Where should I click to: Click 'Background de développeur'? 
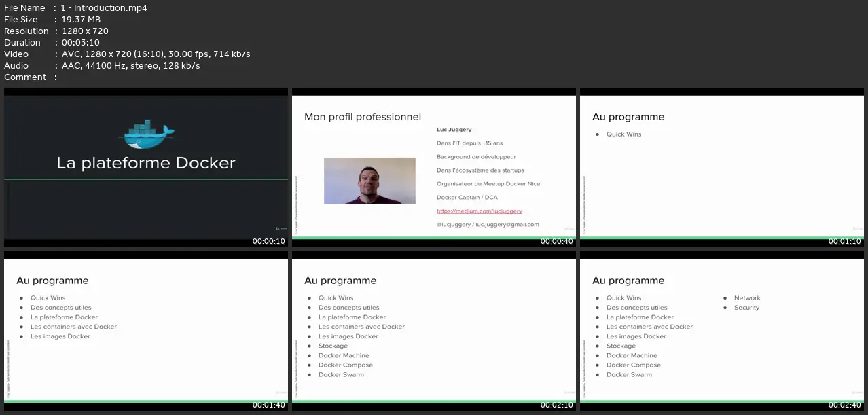click(x=476, y=157)
